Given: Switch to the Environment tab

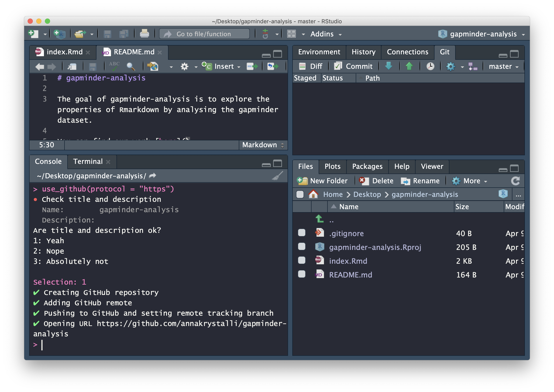Looking at the screenshot, I should [319, 52].
